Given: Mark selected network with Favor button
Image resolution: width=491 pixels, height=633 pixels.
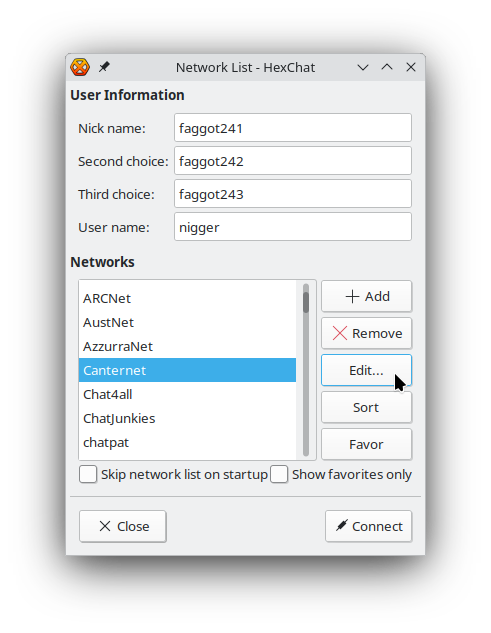Looking at the screenshot, I should [366, 444].
